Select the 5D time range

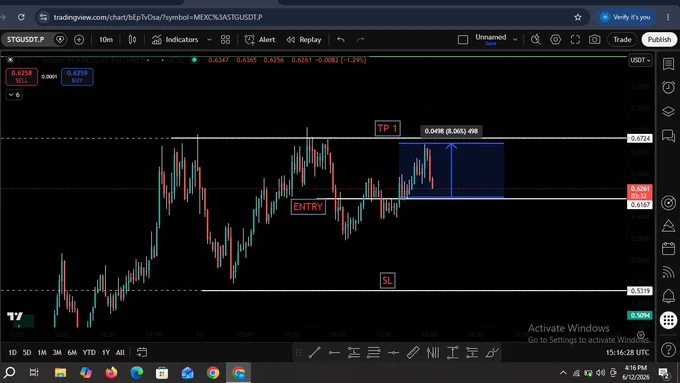(27, 352)
